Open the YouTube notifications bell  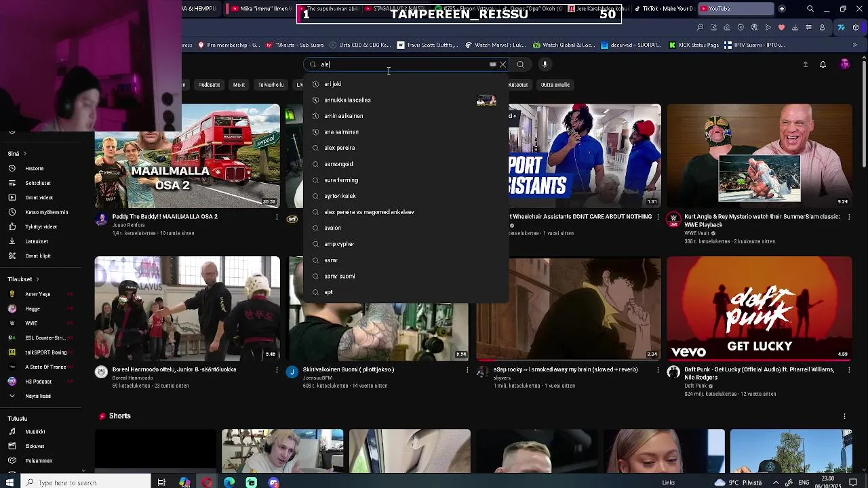pyautogui.click(x=823, y=64)
